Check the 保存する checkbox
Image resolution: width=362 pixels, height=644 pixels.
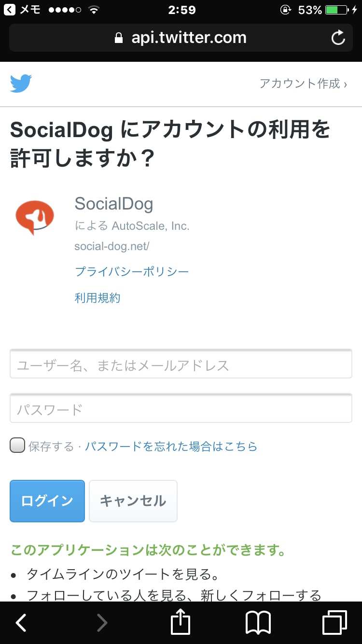[17, 445]
